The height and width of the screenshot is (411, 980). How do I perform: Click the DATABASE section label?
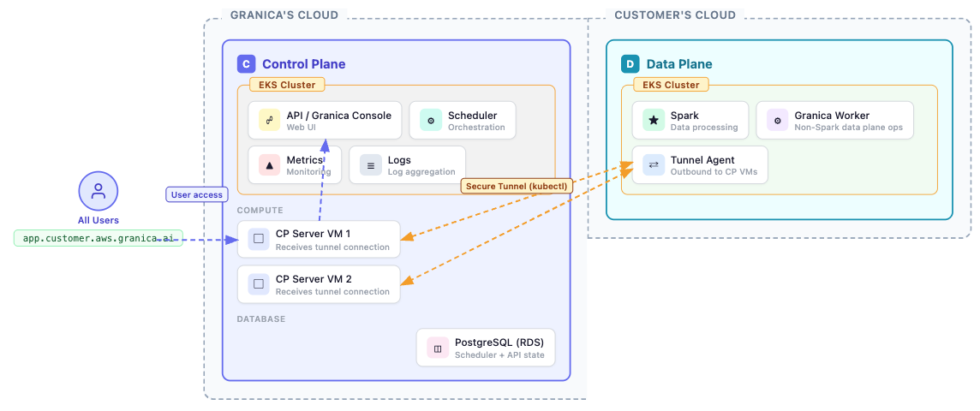(x=261, y=319)
